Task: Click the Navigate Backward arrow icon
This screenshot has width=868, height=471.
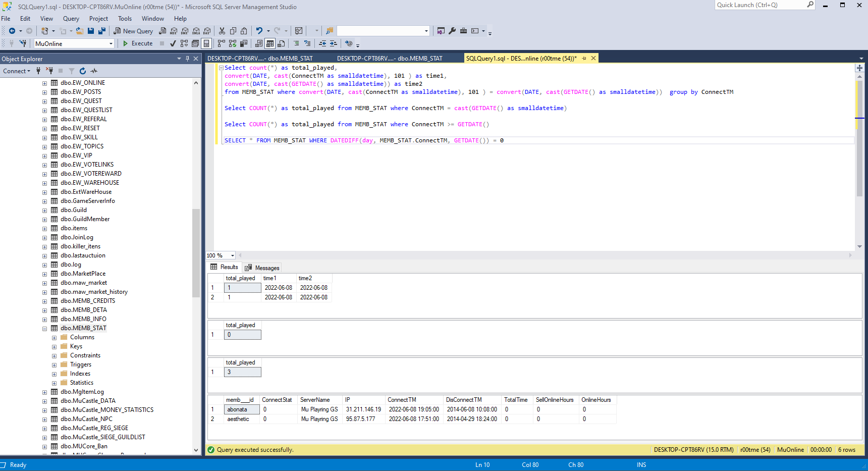Action: 12,31
